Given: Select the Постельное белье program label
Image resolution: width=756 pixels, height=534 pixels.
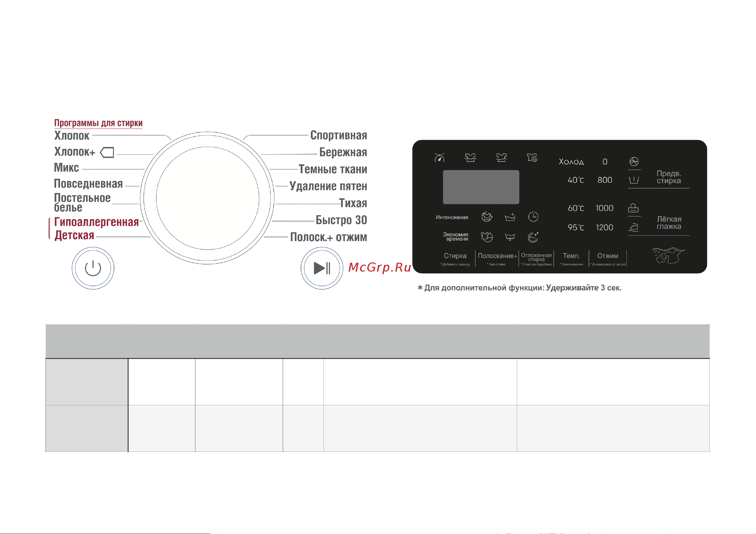Looking at the screenshot, I should coord(82,203).
